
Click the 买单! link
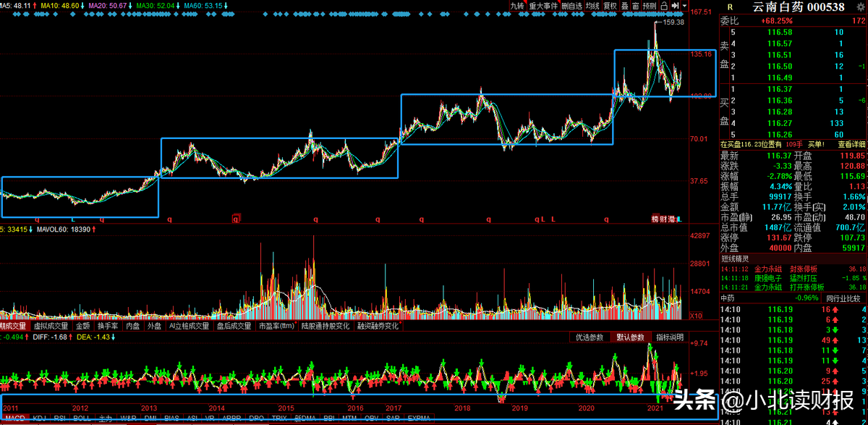click(x=816, y=145)
